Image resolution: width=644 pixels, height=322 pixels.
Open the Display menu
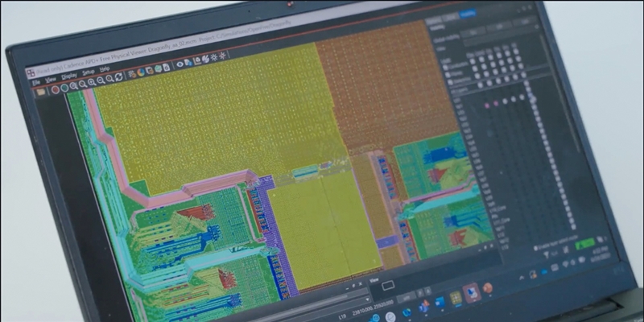[69, 76]
